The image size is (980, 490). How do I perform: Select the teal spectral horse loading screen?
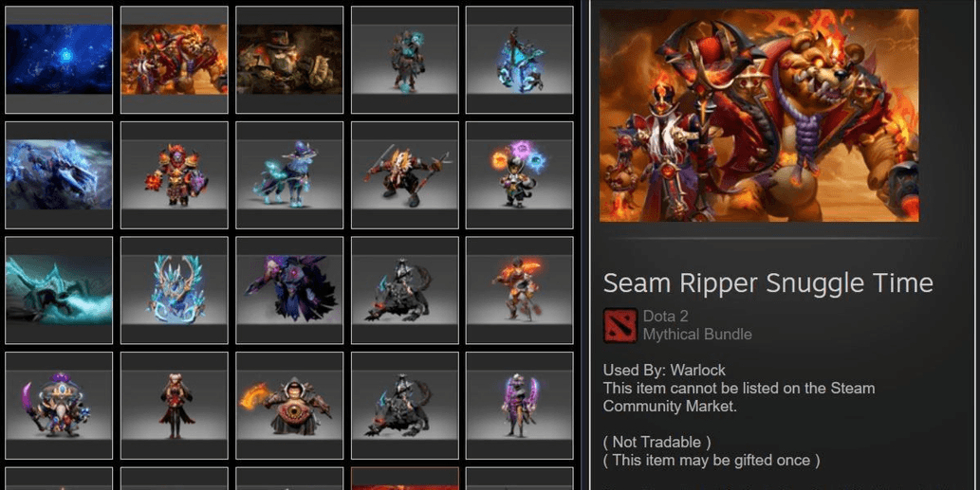59,290
